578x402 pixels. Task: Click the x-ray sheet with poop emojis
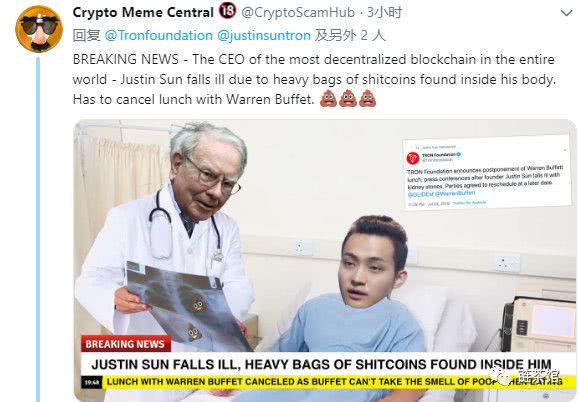184,306
